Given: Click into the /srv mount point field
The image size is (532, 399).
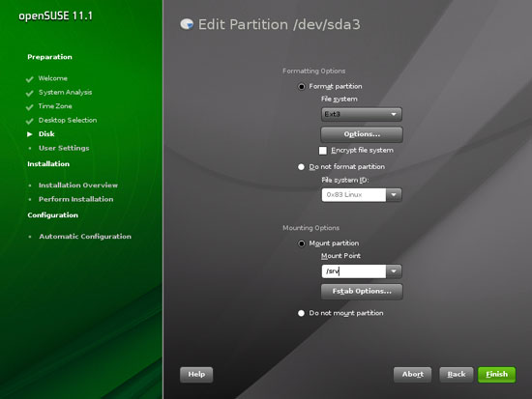Looking at the screenshot, I should (353, 271).
